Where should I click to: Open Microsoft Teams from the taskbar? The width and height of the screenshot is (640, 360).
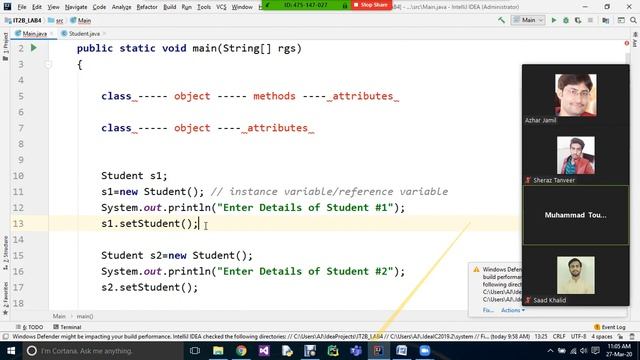(356, 351)
